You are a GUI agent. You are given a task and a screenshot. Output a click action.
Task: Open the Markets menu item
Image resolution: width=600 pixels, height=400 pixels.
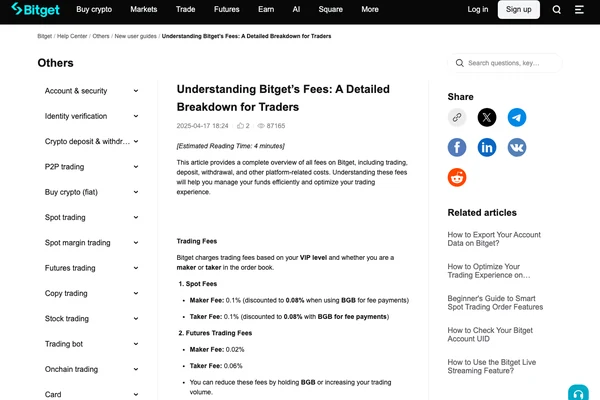coord(143,9)
